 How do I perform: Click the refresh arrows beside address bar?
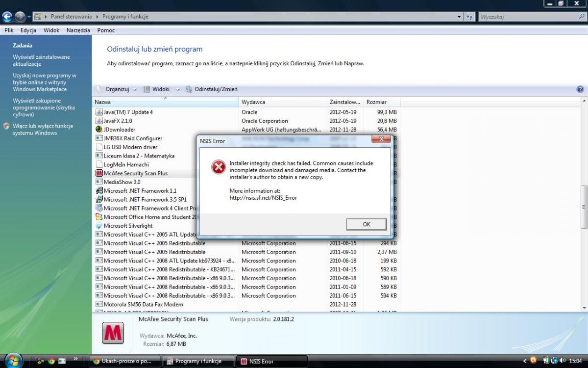tap(469, 17)
